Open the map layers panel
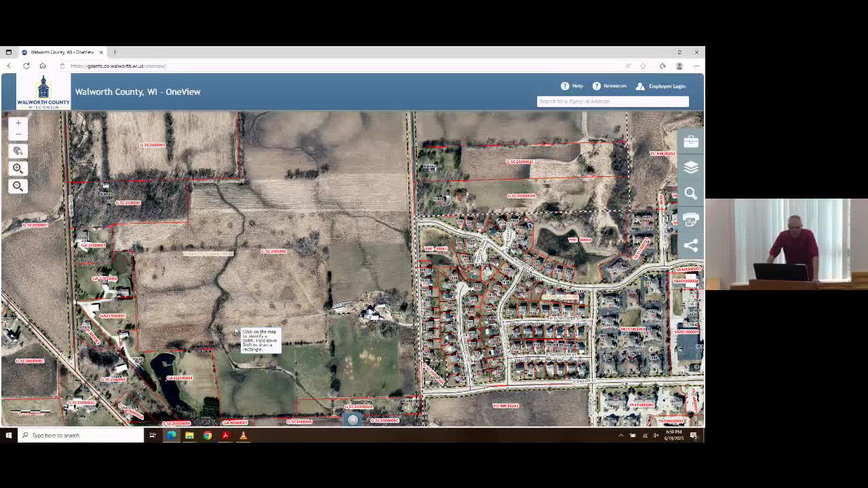Screen dimensions: 868x488 click(691, 167)
